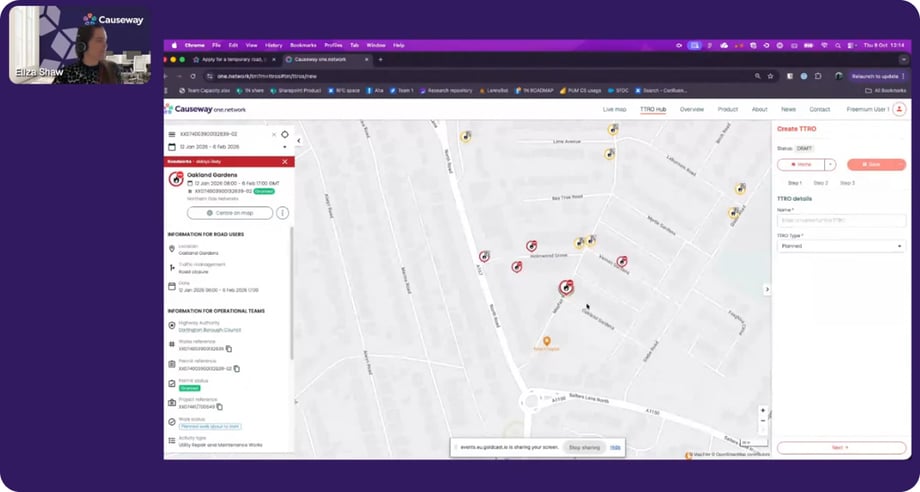Click the Next button in Create TTRO
Viewport: 920px width, 492px height.
[x=841, y=447]
